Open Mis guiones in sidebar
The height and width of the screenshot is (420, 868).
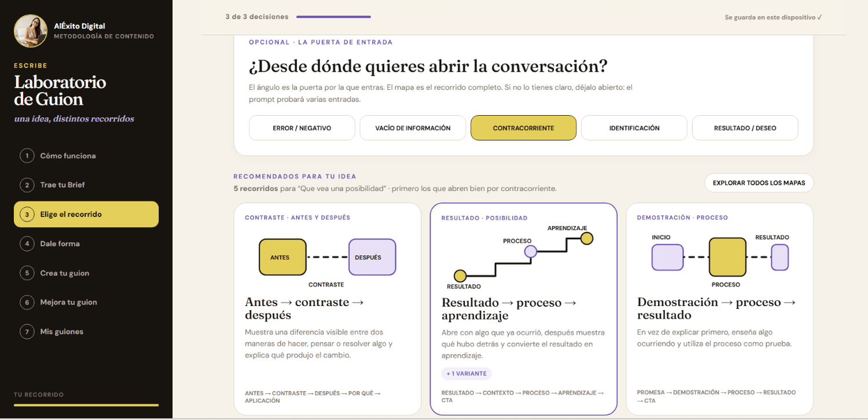86,331
